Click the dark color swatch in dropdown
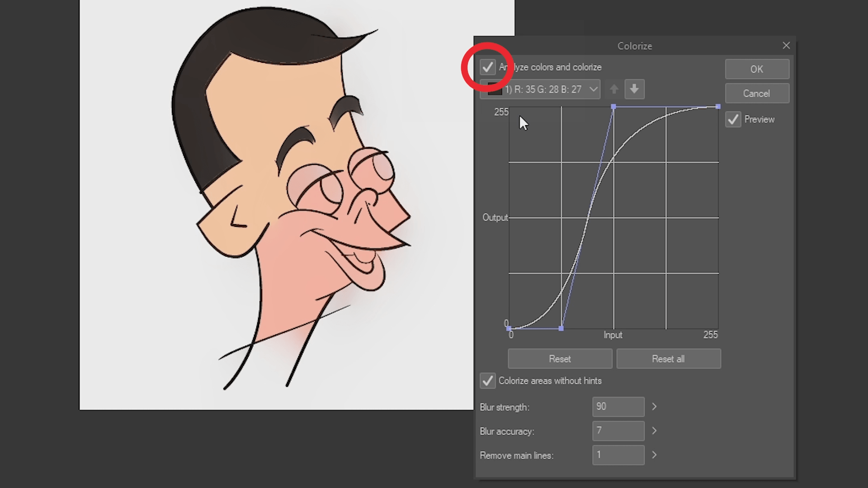868x488 pixels. (495, 90)
